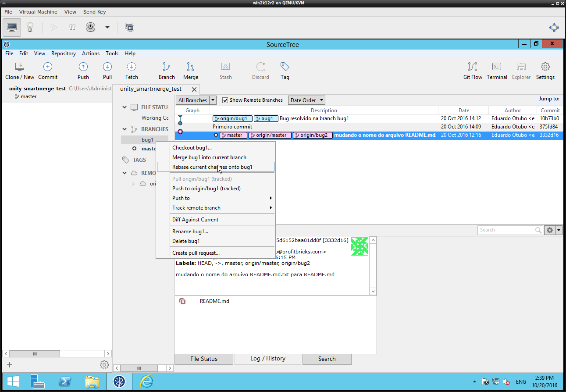Image resolution: width=566 pixels, height=392 pixels.
Task: Open File Explorer from the taskbar
Action: coord(92,381)
